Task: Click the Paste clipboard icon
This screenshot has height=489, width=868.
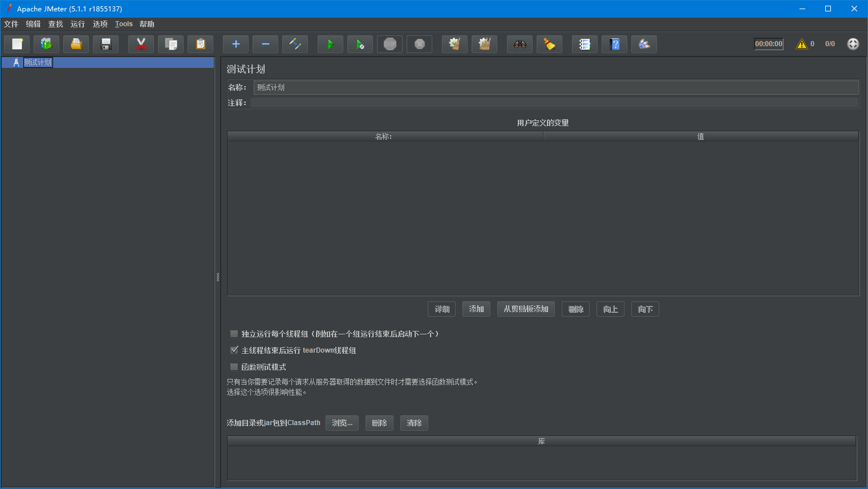Action: pyautogui.click(x=200, y=44)
